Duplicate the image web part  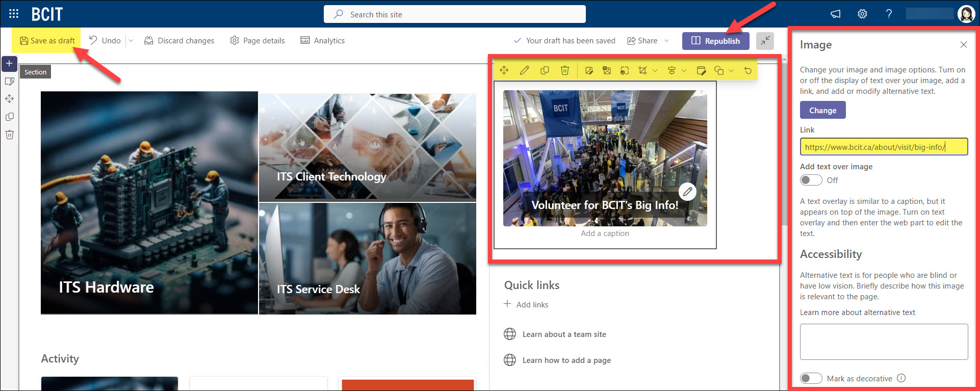point(545,70)
